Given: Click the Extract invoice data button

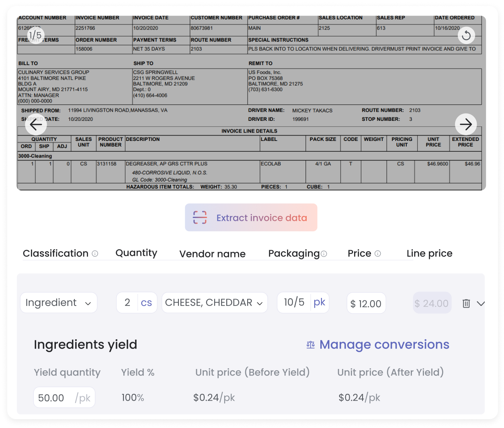Looking at the screenshot, I should click(251, 218).
